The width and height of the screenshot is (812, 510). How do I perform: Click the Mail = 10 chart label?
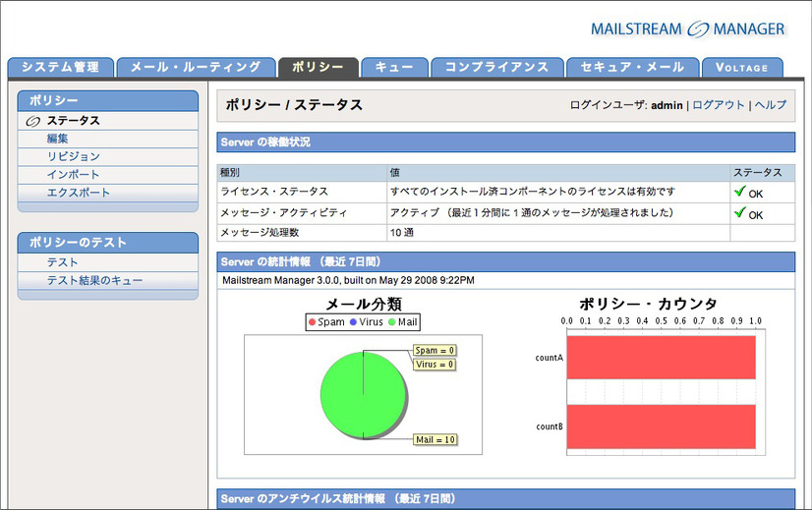point(435,439)
